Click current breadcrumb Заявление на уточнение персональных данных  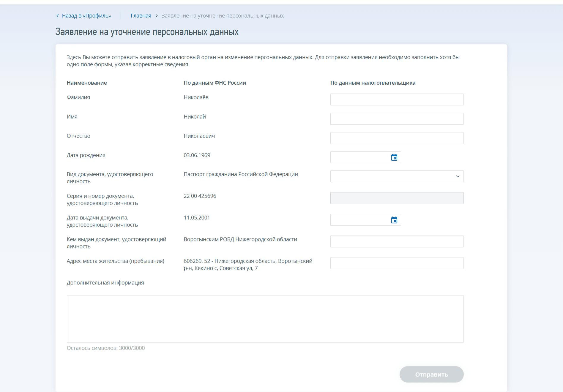223,16
